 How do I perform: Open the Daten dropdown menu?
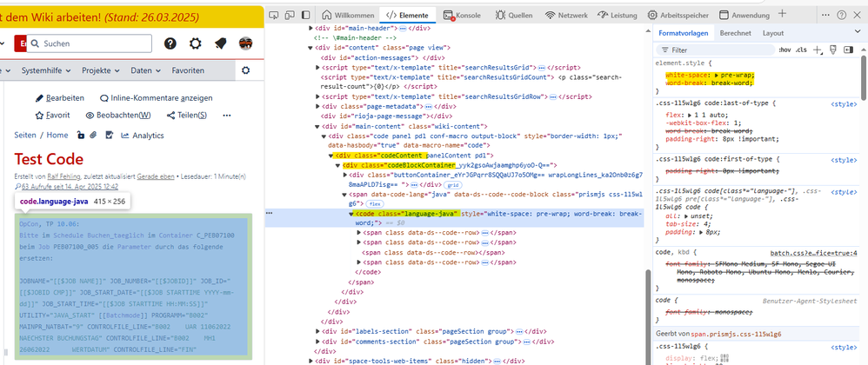[x=145, y=70]
